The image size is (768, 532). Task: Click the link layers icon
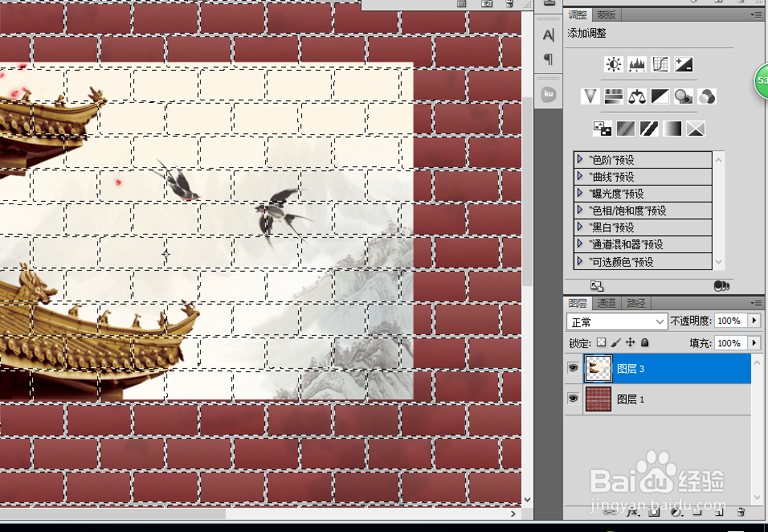coord(611,513)
